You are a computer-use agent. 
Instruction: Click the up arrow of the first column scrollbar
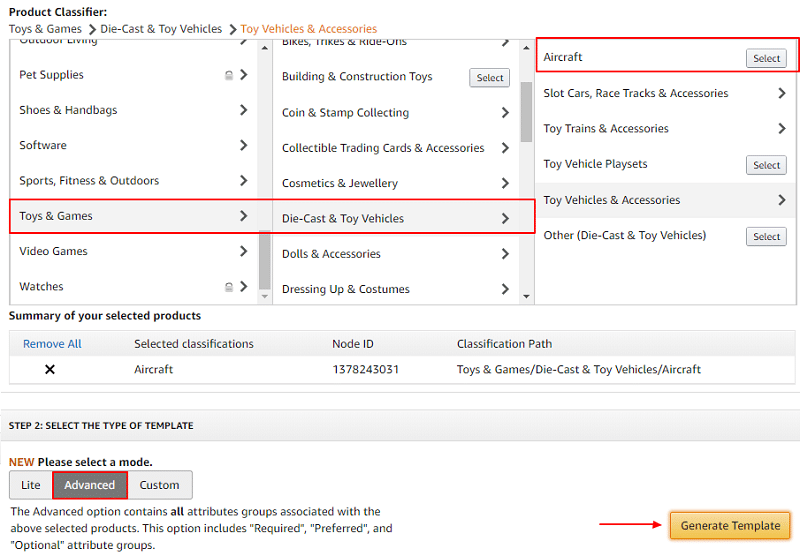click(x=264, y=48)
